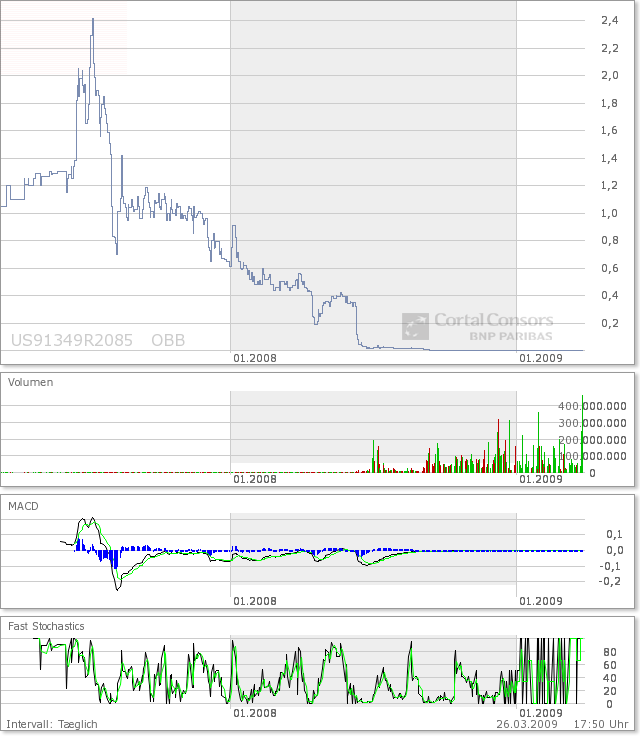Click the 01.2008 marker in Fast Stochastics panel
Screen dimensions: 640x736
pyautogui.click(x=254, y=713)
